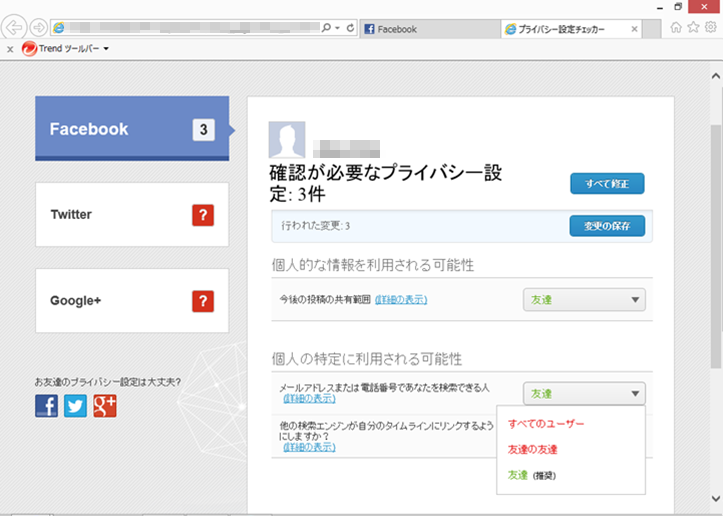Select すべてのユーザー option in dropdown list
723x516 pixels.
(546, 424)
